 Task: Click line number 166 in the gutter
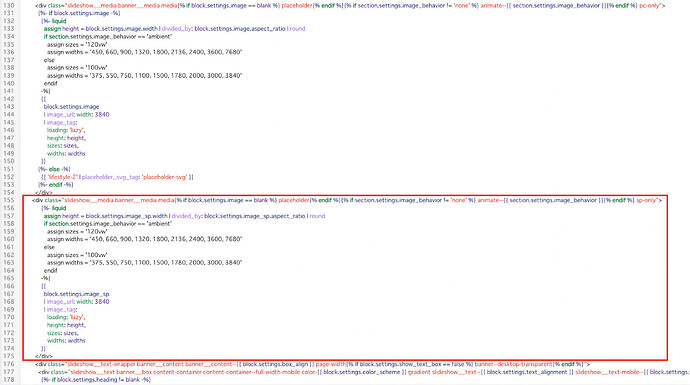point(8,286)
